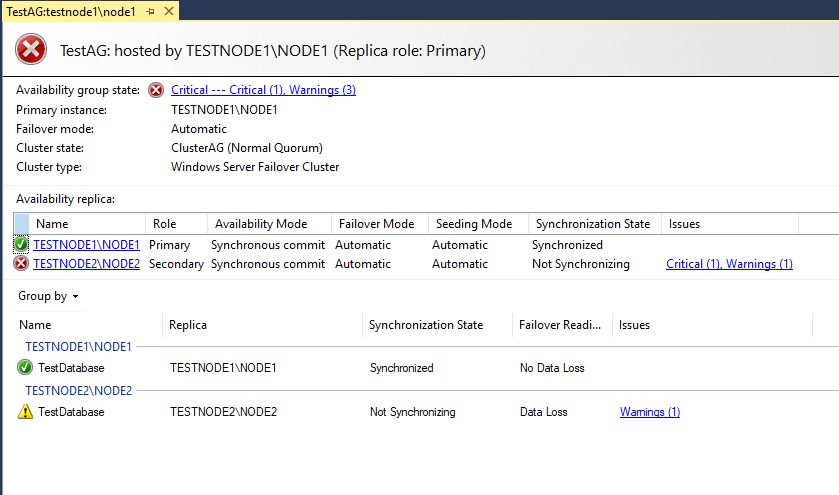Close the TestAG:testnode1\node1 tab
This screenshot has height=495, width=839.
pyautogui.click(x=169, y=11)
